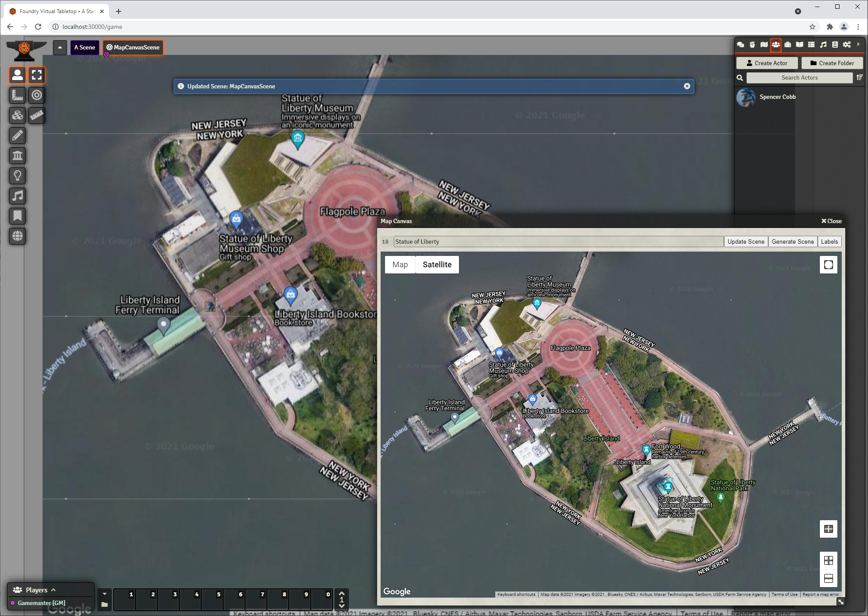Open the Lighting Controls tool

(17, 175)
